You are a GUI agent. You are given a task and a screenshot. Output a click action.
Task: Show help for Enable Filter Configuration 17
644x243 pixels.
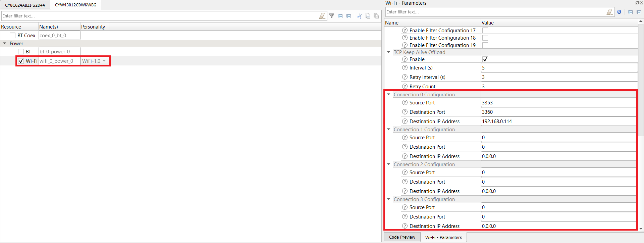pos(405,30)
